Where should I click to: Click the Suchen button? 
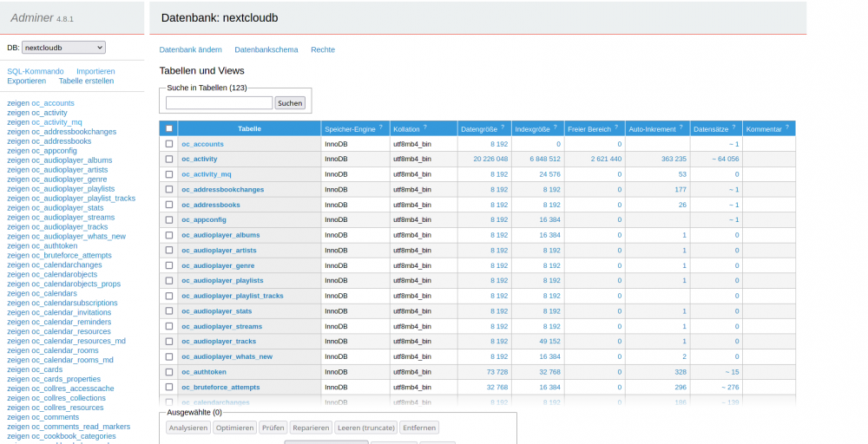click(x=290, y=103)
